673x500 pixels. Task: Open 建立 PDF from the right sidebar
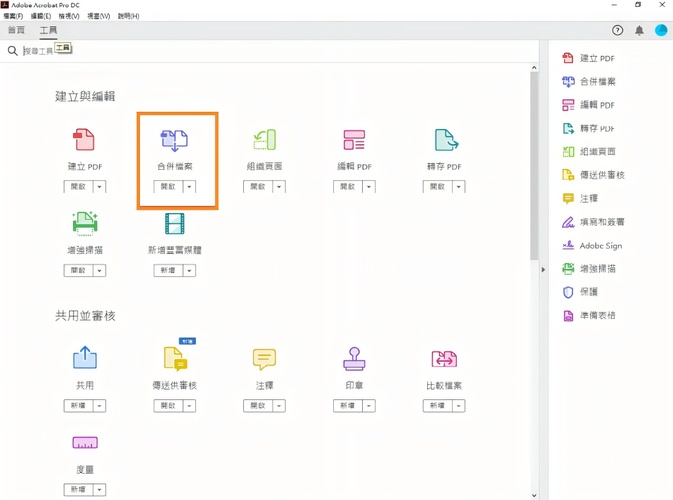point(588,58)
